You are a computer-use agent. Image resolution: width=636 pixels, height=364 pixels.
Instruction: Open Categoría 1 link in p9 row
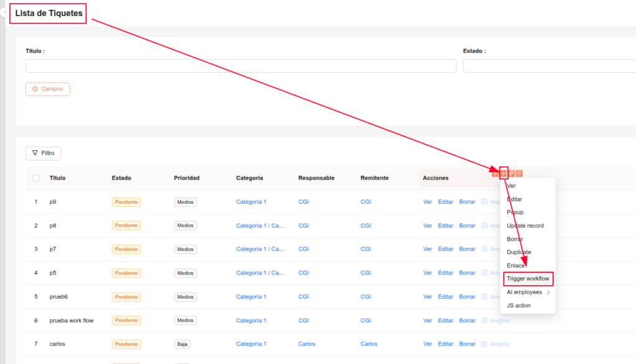click(251, 202)
